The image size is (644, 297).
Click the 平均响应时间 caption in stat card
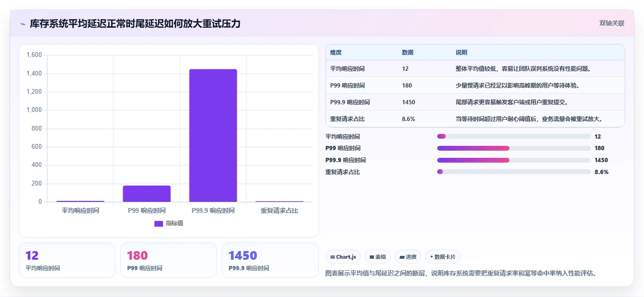click(43, 268)
